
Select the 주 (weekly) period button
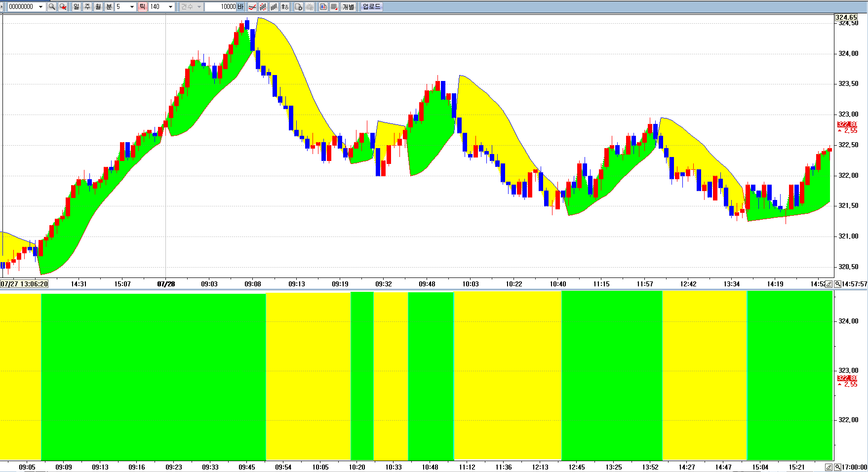coord(87,6)
